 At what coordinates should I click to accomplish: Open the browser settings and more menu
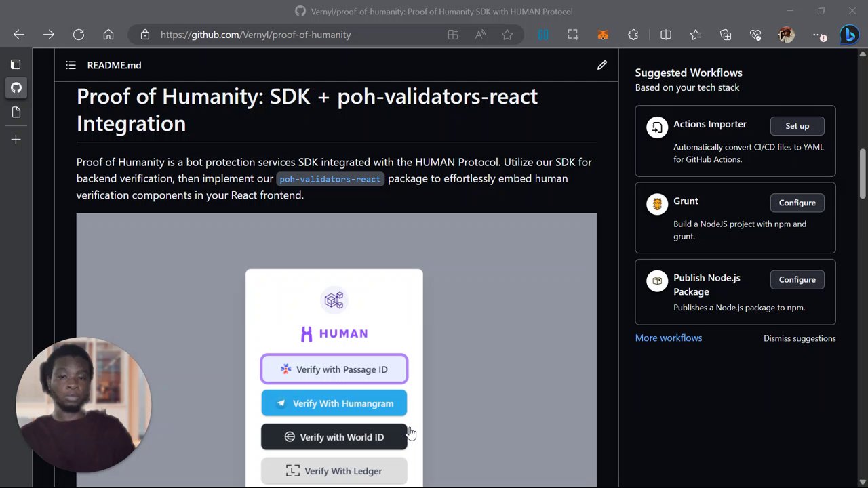819,35
